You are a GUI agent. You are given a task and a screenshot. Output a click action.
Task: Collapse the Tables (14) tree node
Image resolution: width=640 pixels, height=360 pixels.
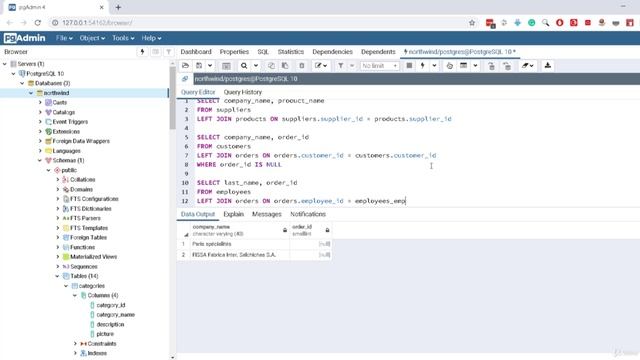coord(58,276)
